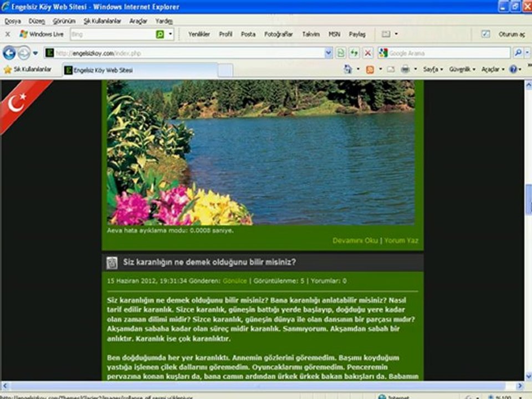The image size is (532, 399).
Task: Click the Print icon
Action: [x=405, y=70]
